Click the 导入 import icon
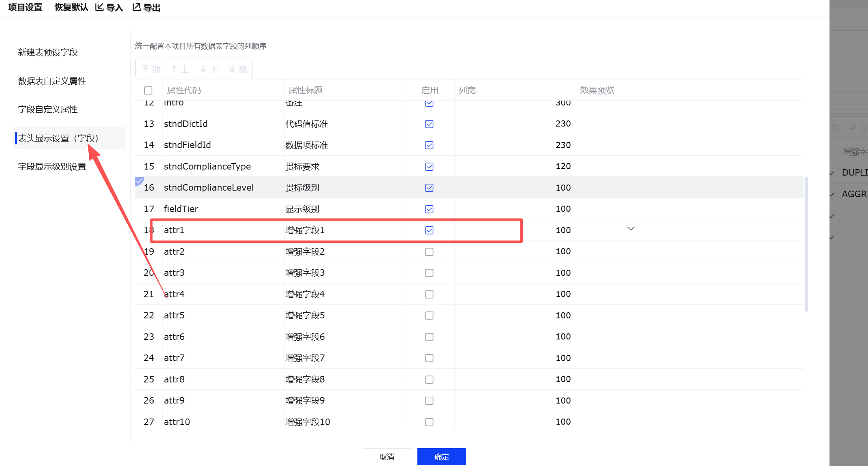 (x=99, y=7)
